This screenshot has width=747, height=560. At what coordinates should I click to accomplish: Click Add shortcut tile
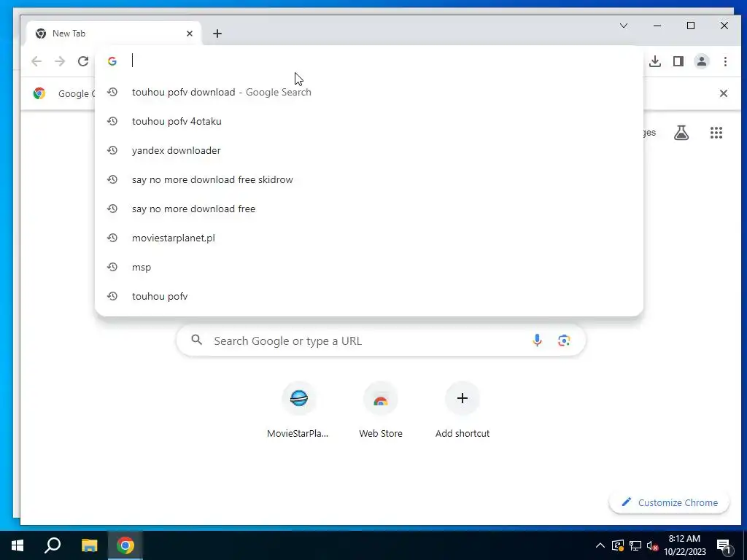[x=462, y=410]
